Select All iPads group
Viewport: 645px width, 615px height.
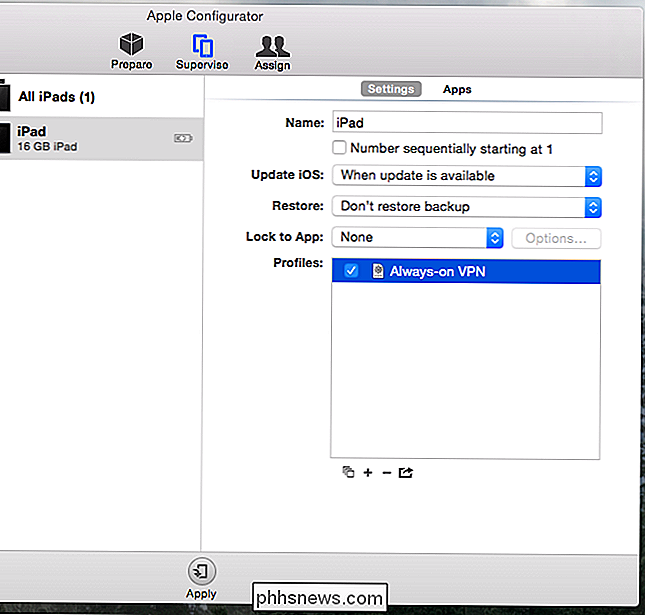101,97
